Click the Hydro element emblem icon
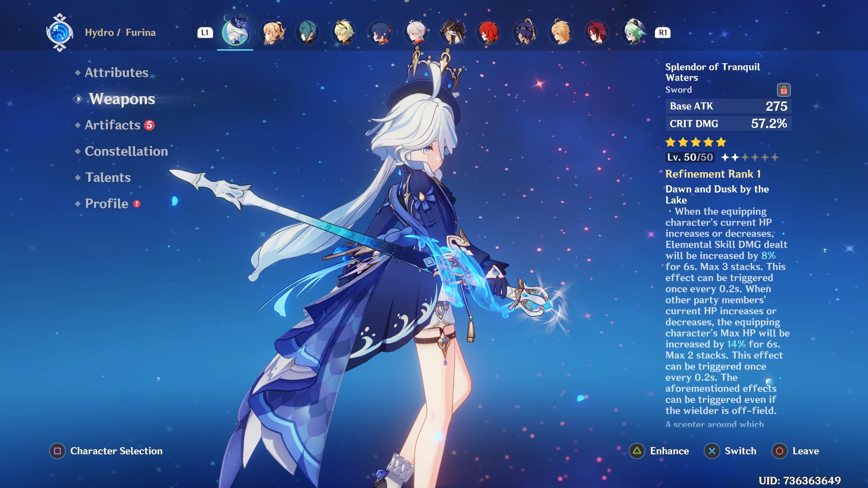 60,33
